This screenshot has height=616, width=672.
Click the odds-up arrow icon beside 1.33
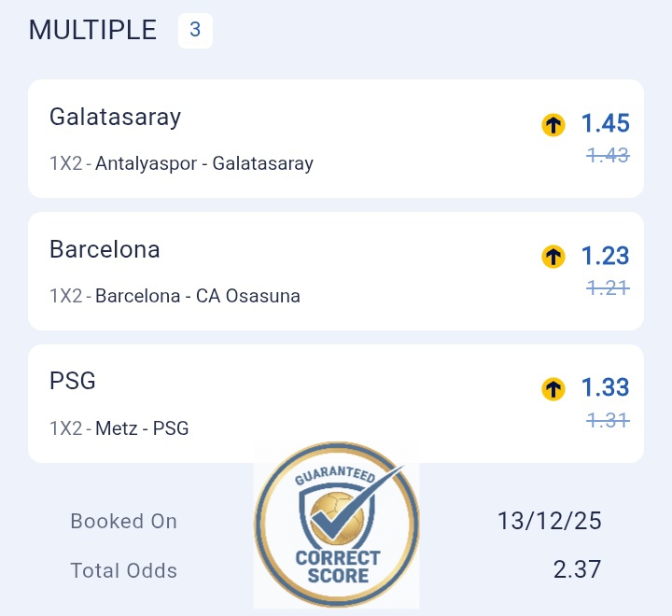pos(553,388)
